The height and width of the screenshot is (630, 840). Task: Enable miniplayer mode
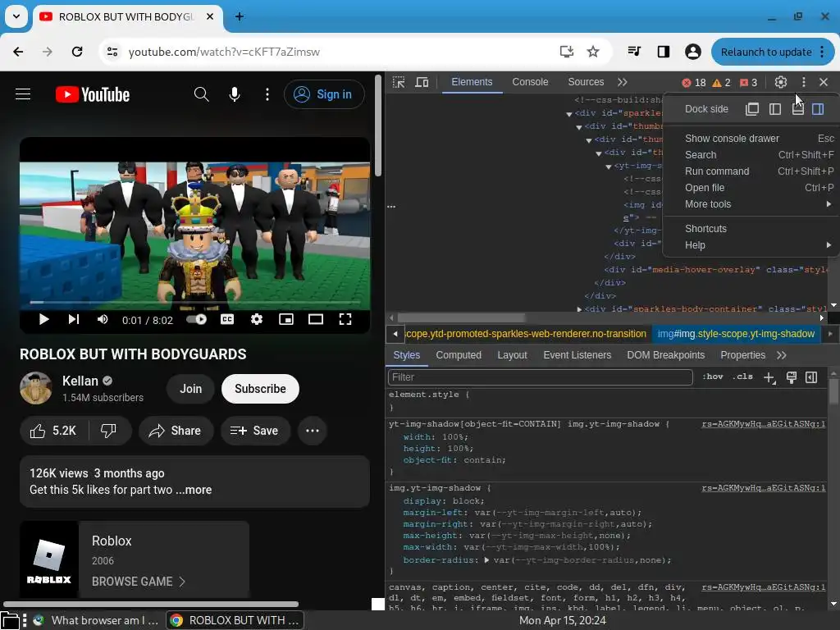(x=286, y=320)
